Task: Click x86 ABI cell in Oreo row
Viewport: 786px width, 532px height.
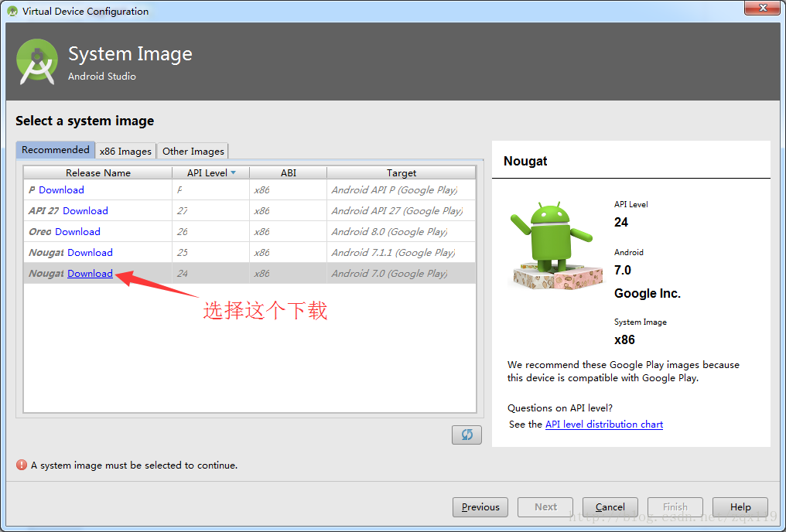Action: (x=289, y=232)
